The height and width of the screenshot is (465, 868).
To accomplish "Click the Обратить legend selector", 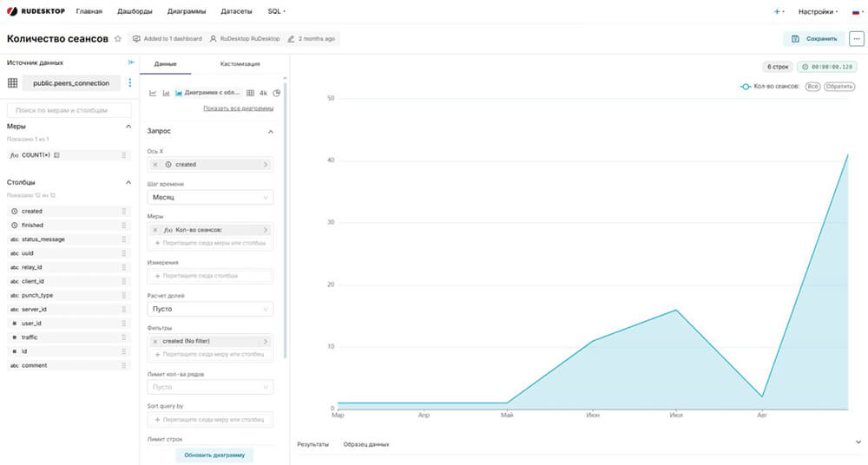I will coord(839,87).
